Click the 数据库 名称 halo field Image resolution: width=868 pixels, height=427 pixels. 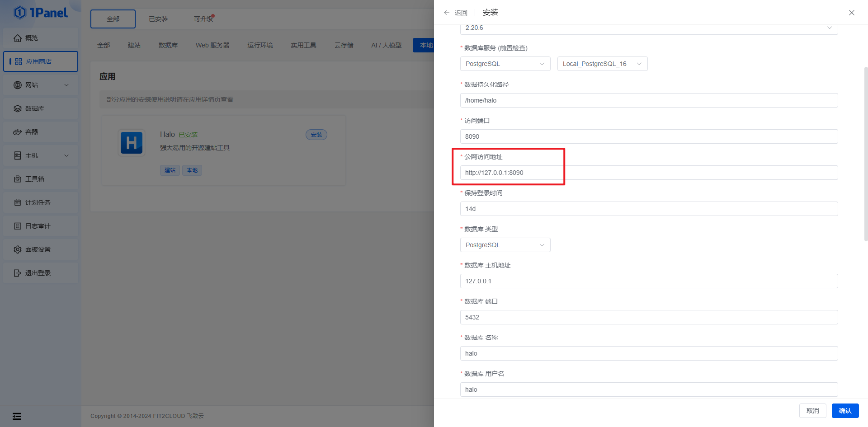point(649,353)
